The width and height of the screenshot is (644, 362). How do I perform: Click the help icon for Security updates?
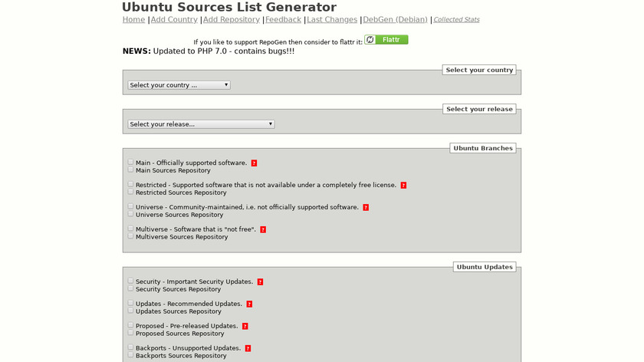260,282
